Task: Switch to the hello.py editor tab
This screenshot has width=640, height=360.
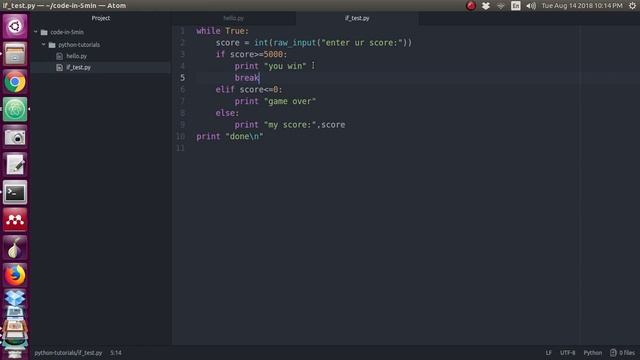Action: click(x=233, y=18)
